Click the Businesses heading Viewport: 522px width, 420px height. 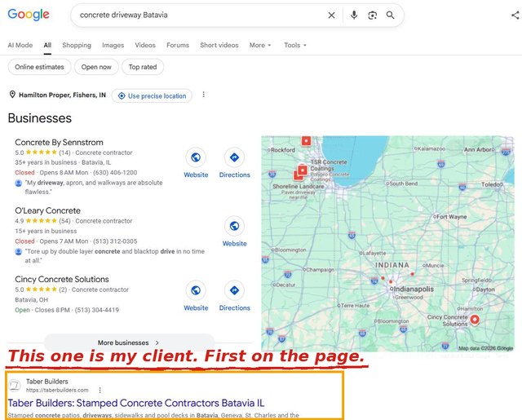tap(40, 118)
